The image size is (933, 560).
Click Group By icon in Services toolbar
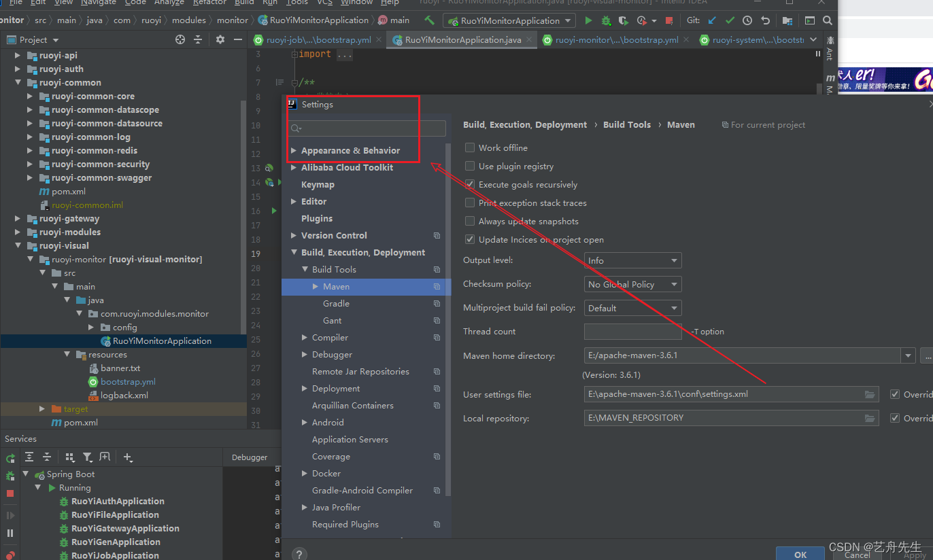click(x=69, y=457)
